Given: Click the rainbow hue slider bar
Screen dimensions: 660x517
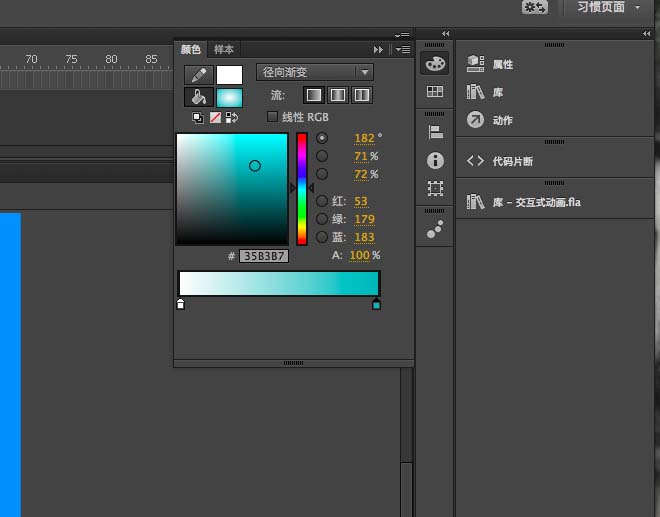Looking at the screenshot, I should point(302,189).
